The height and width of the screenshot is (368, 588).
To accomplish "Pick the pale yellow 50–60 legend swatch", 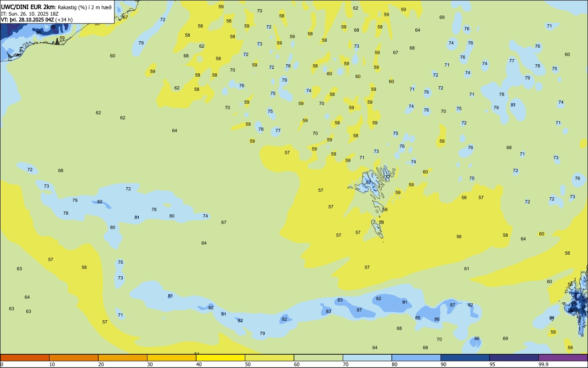I will [269, 357].
